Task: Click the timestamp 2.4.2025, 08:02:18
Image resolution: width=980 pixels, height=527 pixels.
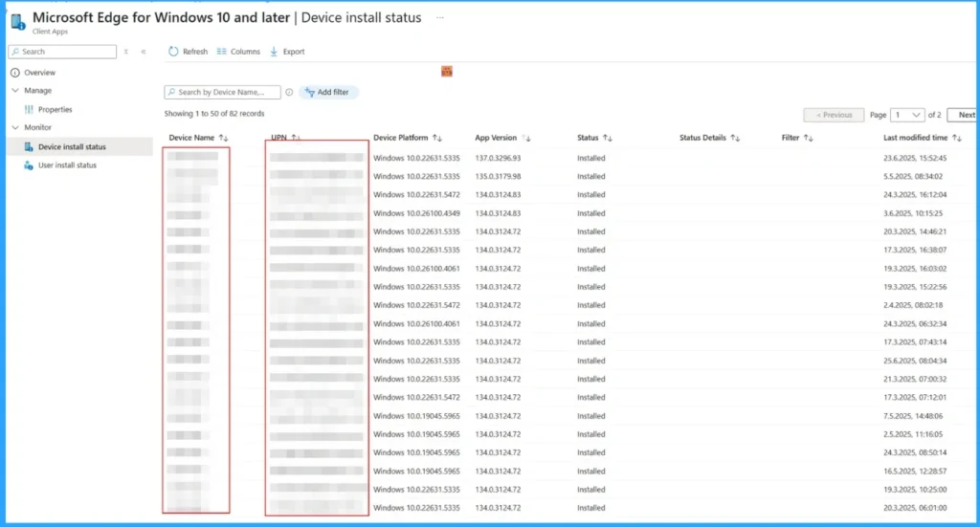Action: 913,305
